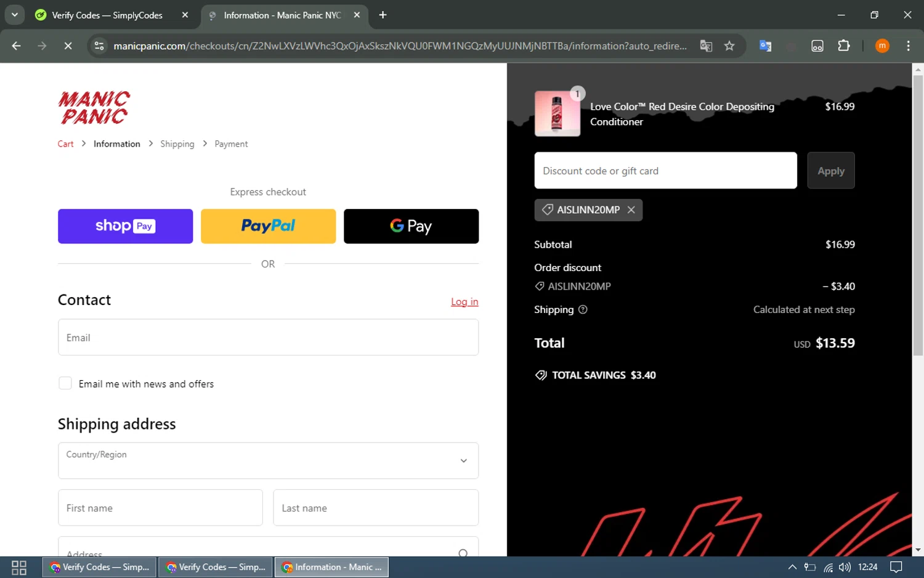
Task: Check Email me with news and offers
Action: point(65,383)
